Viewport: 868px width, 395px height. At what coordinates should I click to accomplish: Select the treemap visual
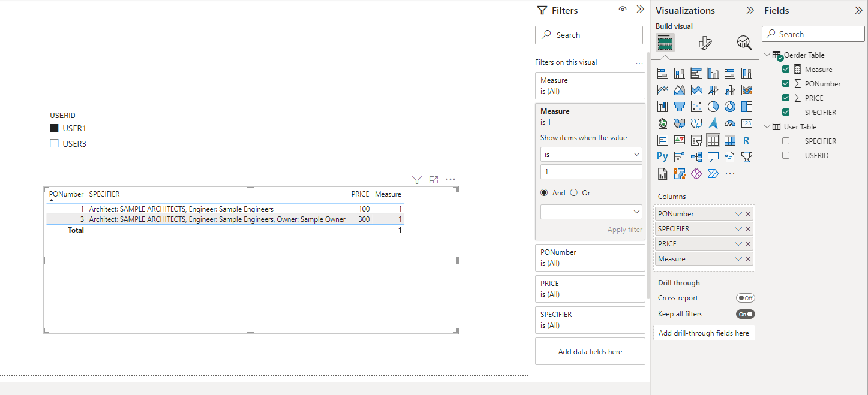tap(747, 107)
